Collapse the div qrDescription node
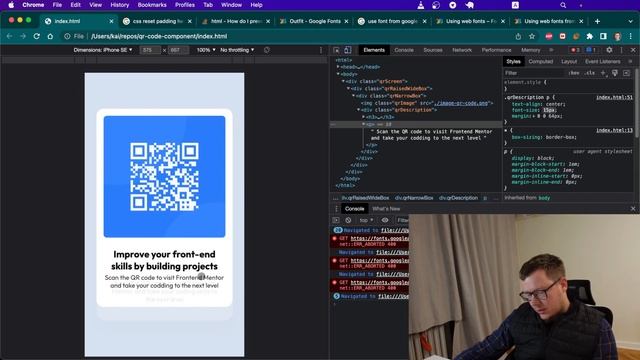This screenshot has height=360, width=640. (358, 110)
